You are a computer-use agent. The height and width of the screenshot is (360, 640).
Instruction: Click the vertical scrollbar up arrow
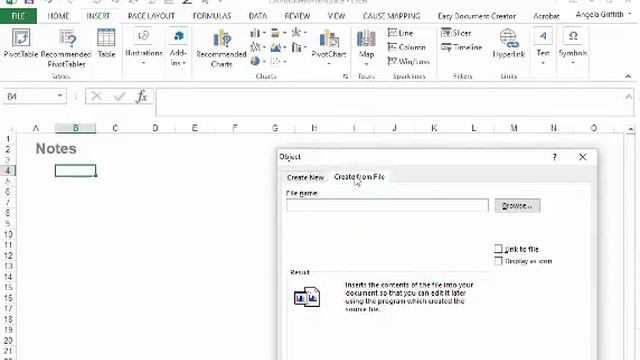[x=631, y=129]
